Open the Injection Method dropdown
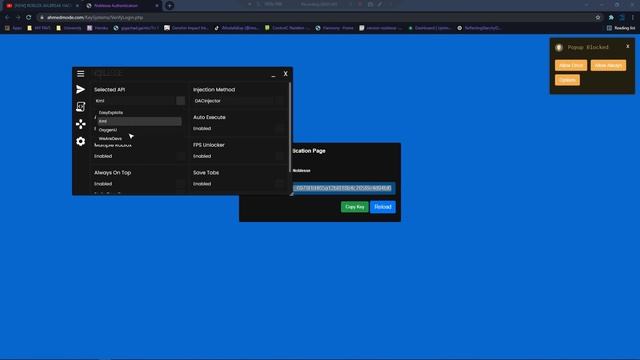The height and width of the screenshot is (360, 640). point(239,101)
